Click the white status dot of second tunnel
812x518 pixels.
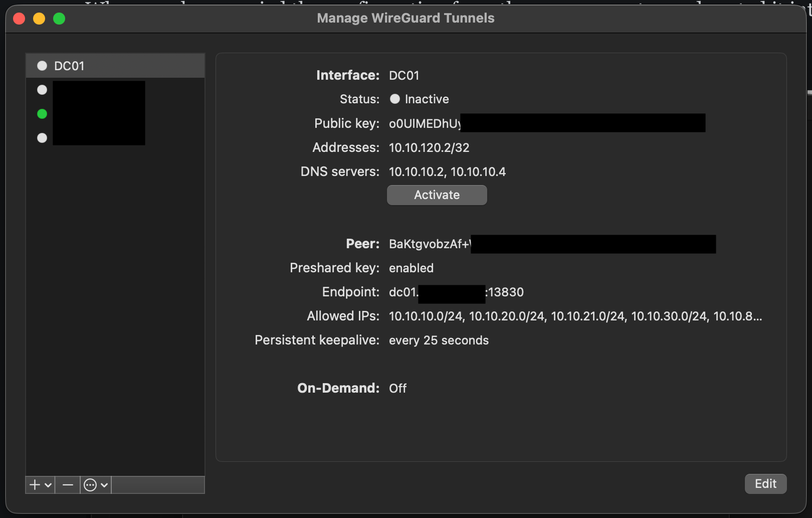(42, 90)
